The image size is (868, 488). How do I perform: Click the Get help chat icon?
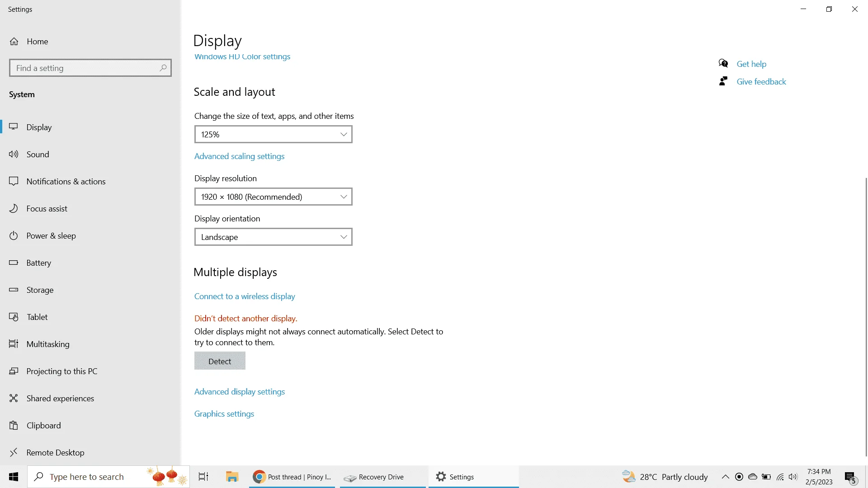click(723, 63)
